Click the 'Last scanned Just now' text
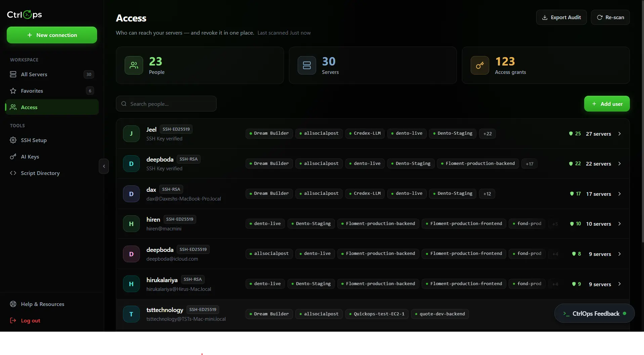Image resolution: width=644 pixels, height=355 pixels. pyautogui.click(x=284, y=33)
